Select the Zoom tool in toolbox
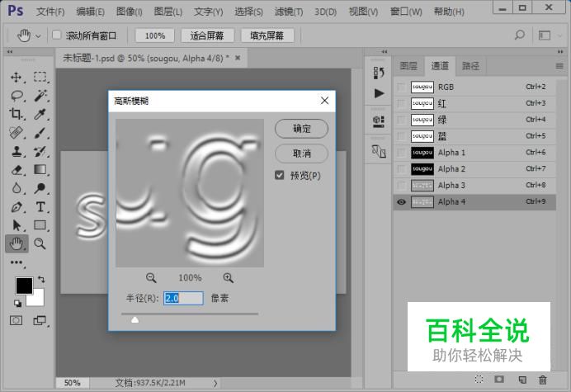 (x=40, y=243)
